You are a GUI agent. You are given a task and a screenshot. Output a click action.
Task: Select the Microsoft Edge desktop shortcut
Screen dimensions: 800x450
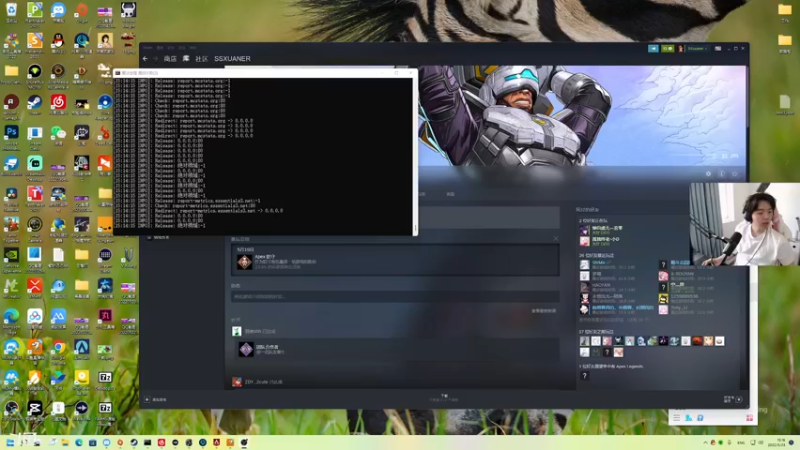point(11,317)
